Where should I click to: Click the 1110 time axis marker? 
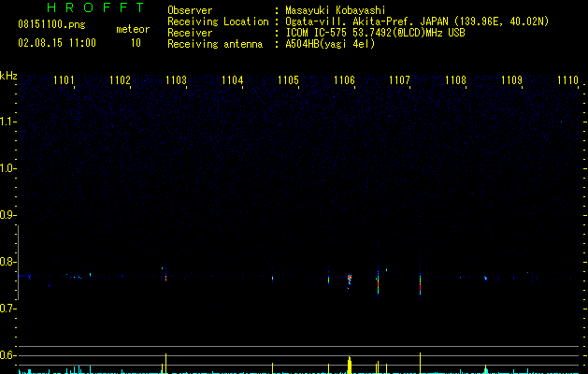(x=567, y=79)
